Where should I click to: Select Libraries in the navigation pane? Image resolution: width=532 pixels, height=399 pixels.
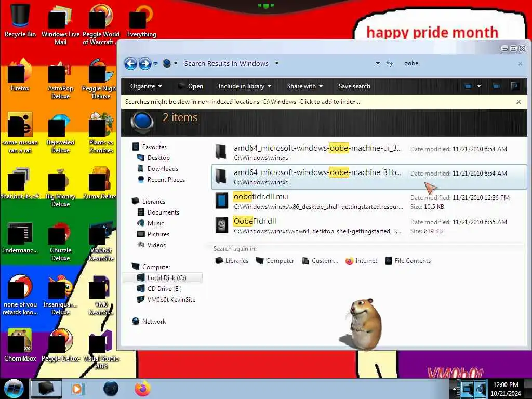coord(149,201)
